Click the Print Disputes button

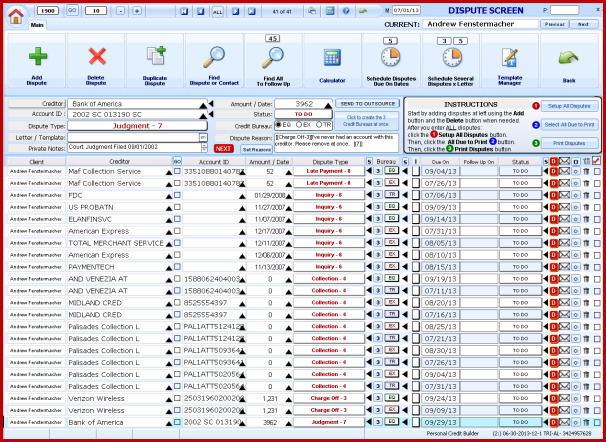pyautogui.click(x=570, y=143)
